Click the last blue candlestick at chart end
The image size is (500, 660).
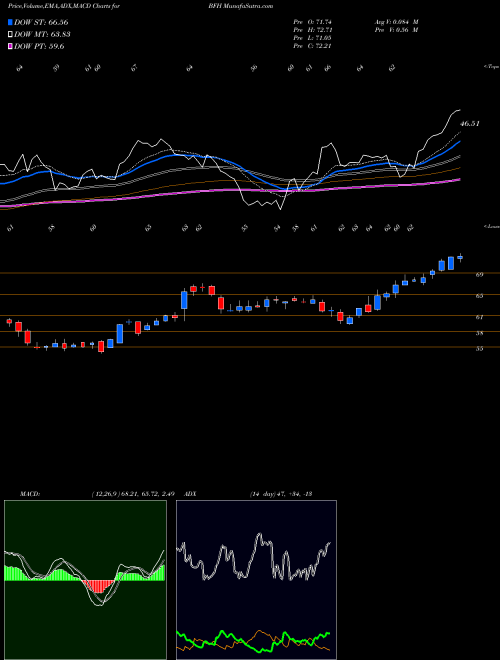pyautogui.click(x=460, y=257)
